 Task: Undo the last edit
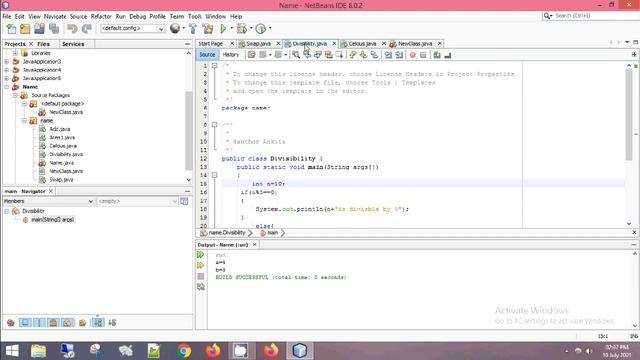tap(72, 29)
